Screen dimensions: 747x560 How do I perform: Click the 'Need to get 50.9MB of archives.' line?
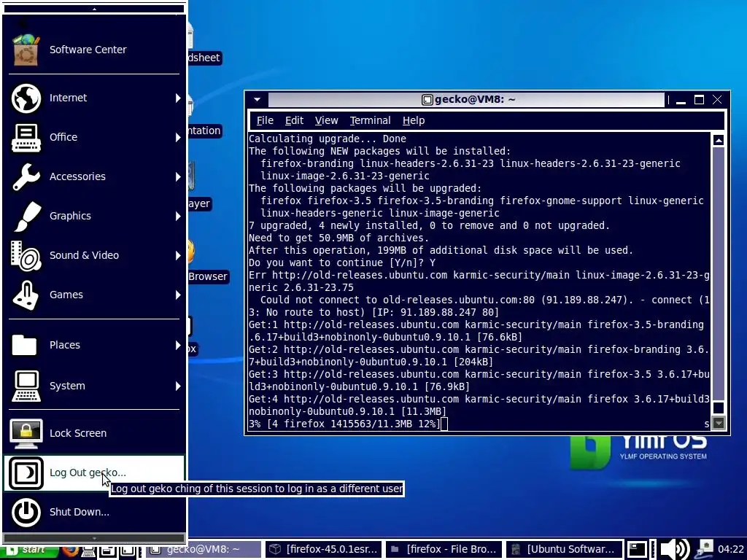(338, 238)
